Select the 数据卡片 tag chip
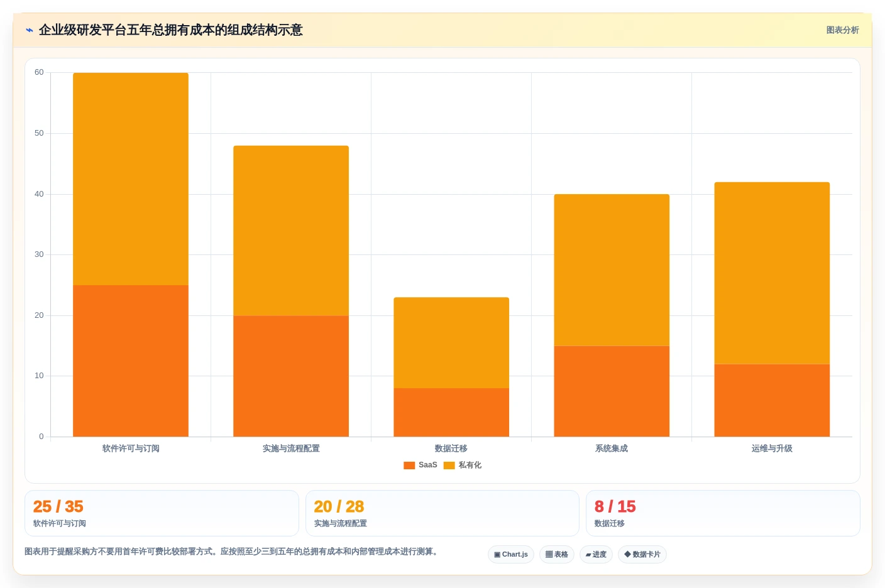885x588 pixels. click(642, 554)
